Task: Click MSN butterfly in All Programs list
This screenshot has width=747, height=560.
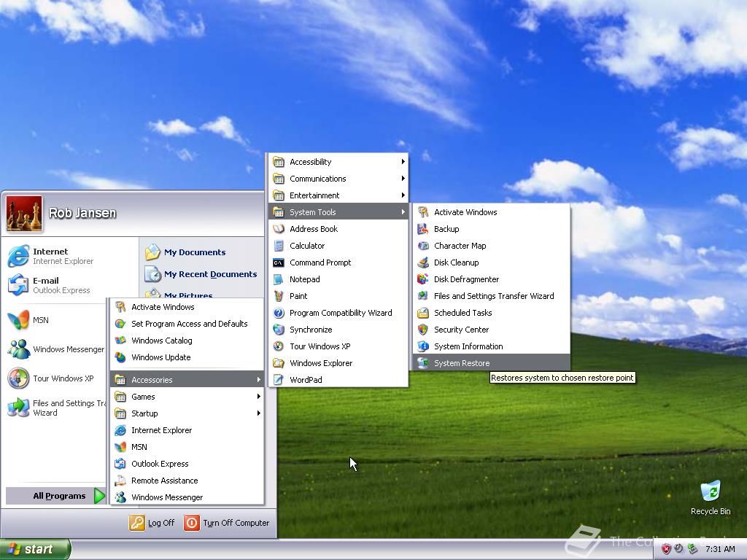Action: (x=120, y=447)
